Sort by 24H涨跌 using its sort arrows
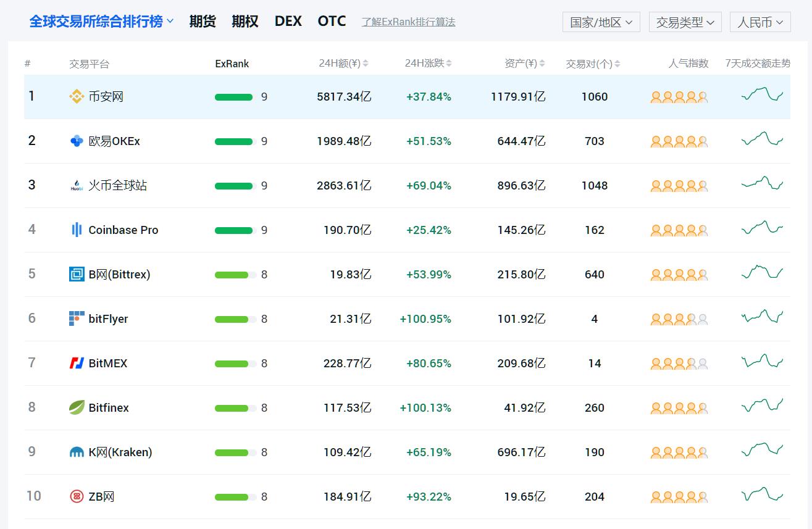812x529 pixels. 449,64
